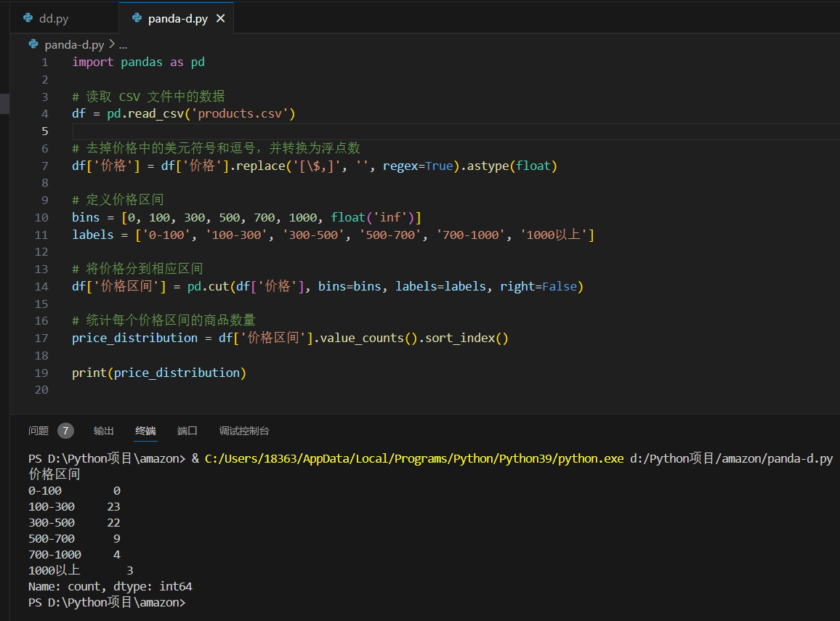Click the '价格区间' header in terminal output
The width and height of the screenshot is (840, 621).
pos(54,474)
